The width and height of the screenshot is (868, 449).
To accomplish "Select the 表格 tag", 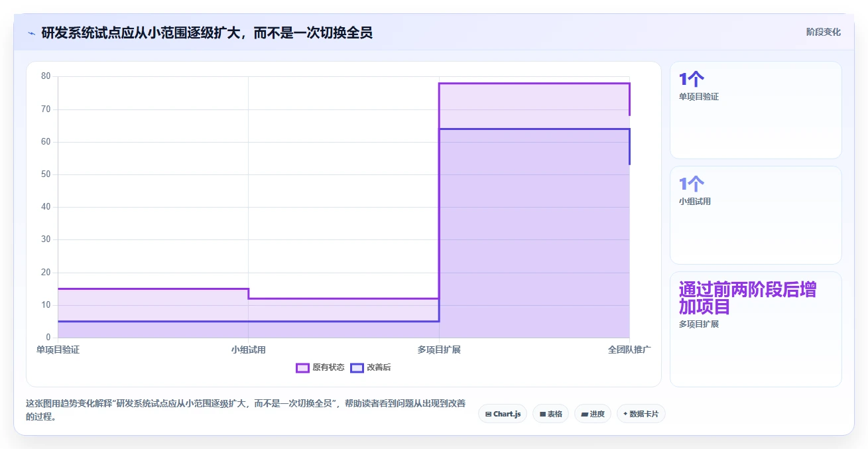I will coord(550,414).
